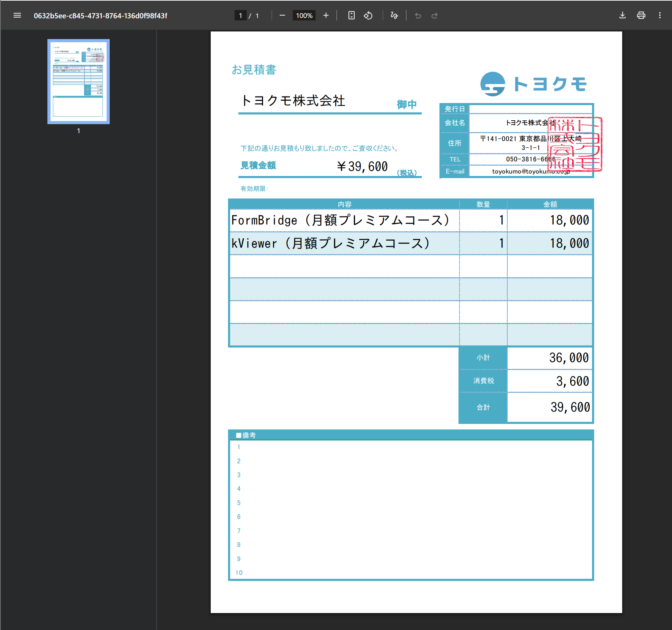Click the 数量 column header
Screen dimensions: 672x630
point(483,204)
